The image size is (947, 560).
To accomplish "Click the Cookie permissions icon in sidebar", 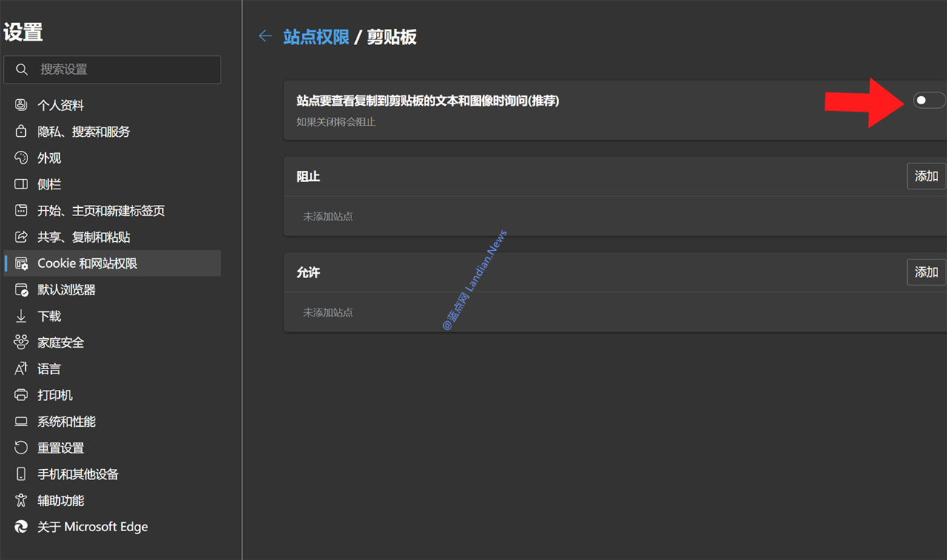I will point(21,263).
